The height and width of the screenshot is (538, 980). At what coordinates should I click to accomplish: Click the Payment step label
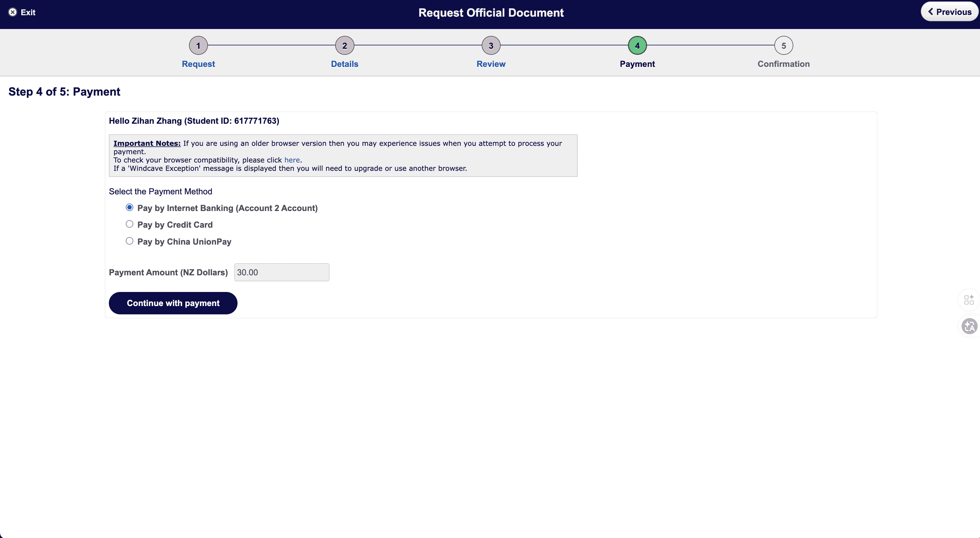tap(637, 64)
